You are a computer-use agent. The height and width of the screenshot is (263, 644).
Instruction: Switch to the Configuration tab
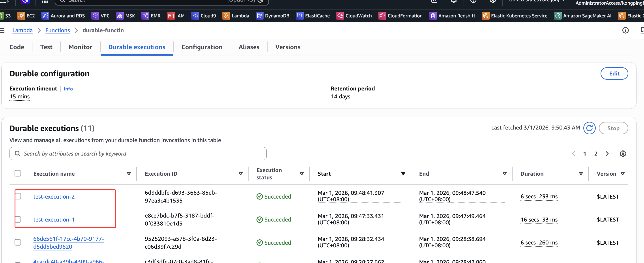click(202, 47)
